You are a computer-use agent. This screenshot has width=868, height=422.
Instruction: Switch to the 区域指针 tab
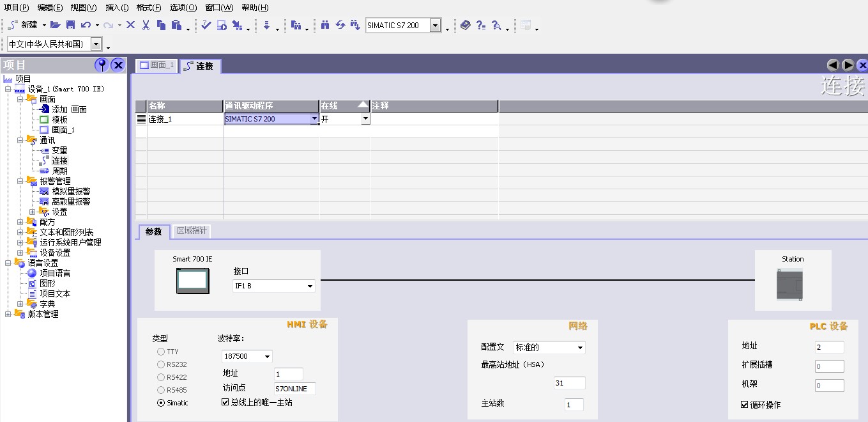(192, 231)
